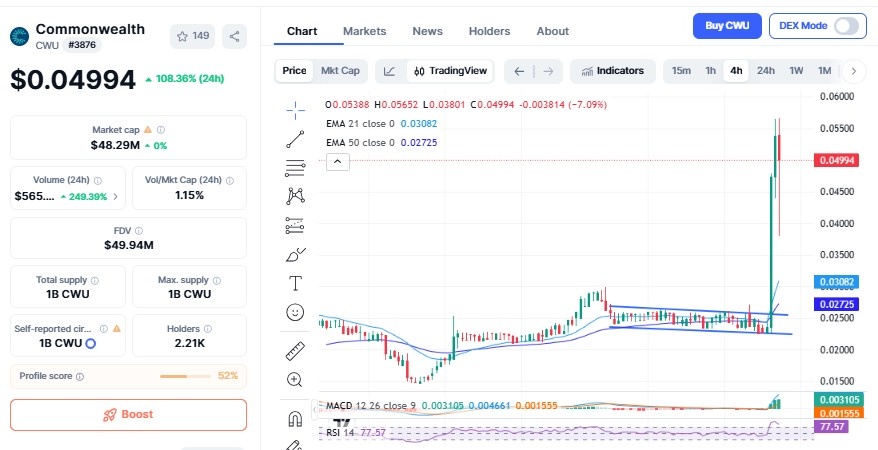
Task: Toggle DEX Mode switch
Action: pos(846,26)
